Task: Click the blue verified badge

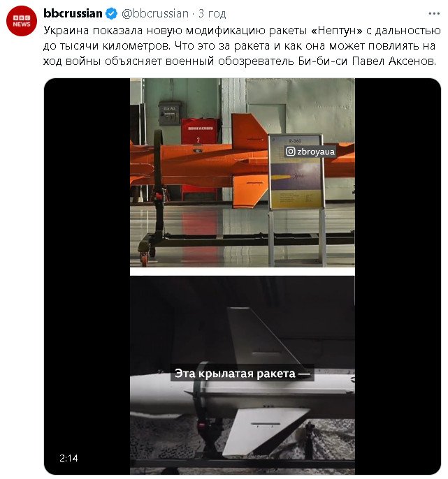Action: click(111, 14)
